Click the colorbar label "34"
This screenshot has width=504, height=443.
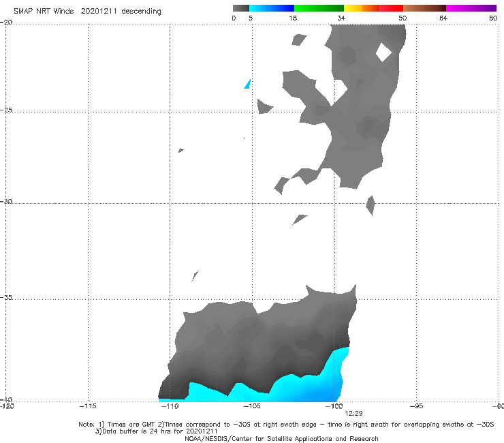pos(341,18)
